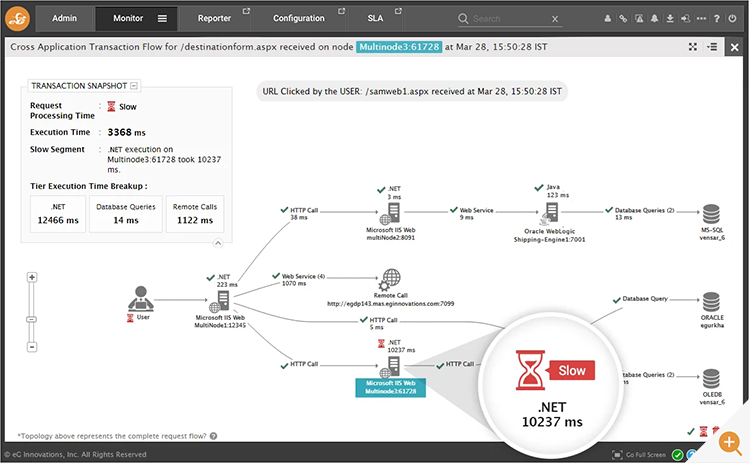Zoom in with the plus slider button

(x=32, y=277)
